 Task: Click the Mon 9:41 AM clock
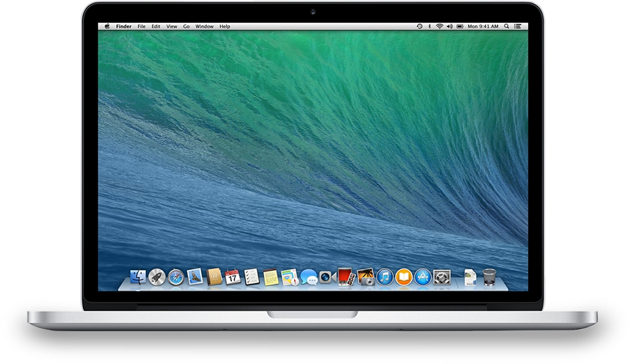[x=483, y=26]
